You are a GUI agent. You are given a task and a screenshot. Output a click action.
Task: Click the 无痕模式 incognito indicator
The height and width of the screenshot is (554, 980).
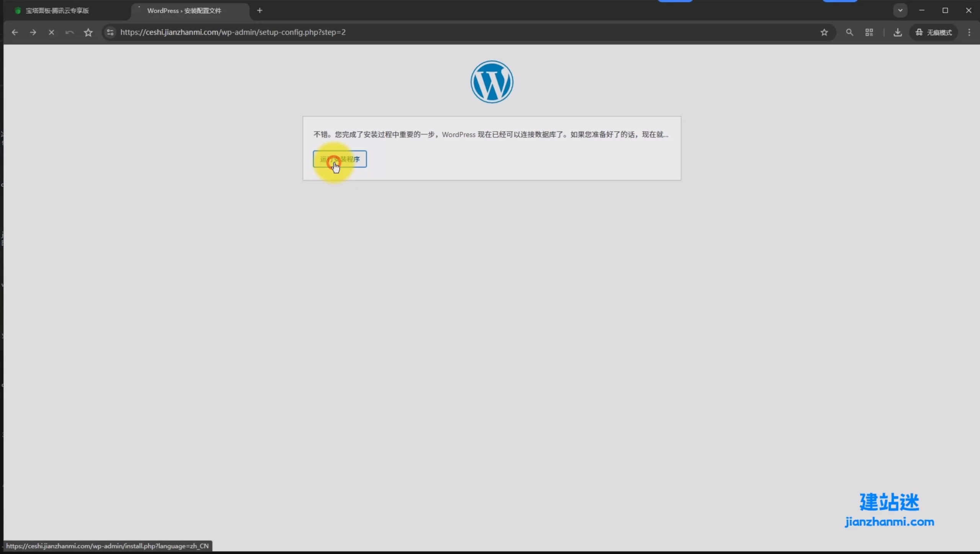pyautogui.click(x=933, y=33)
